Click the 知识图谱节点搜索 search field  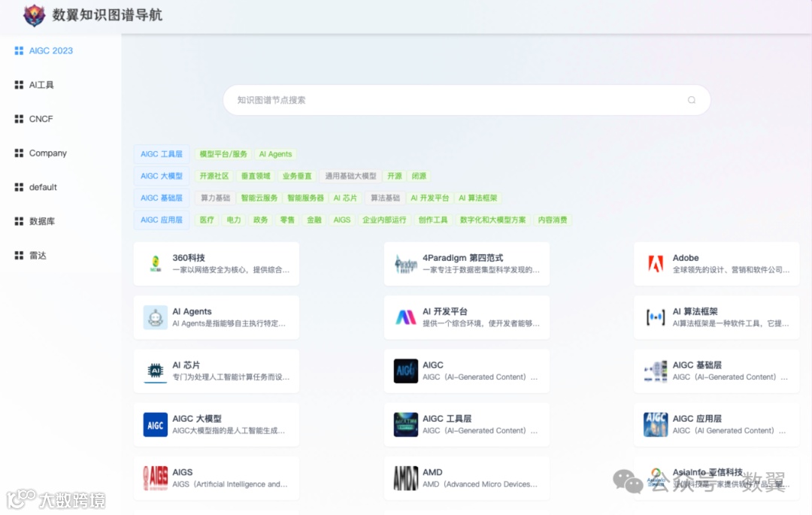(467, 100)
